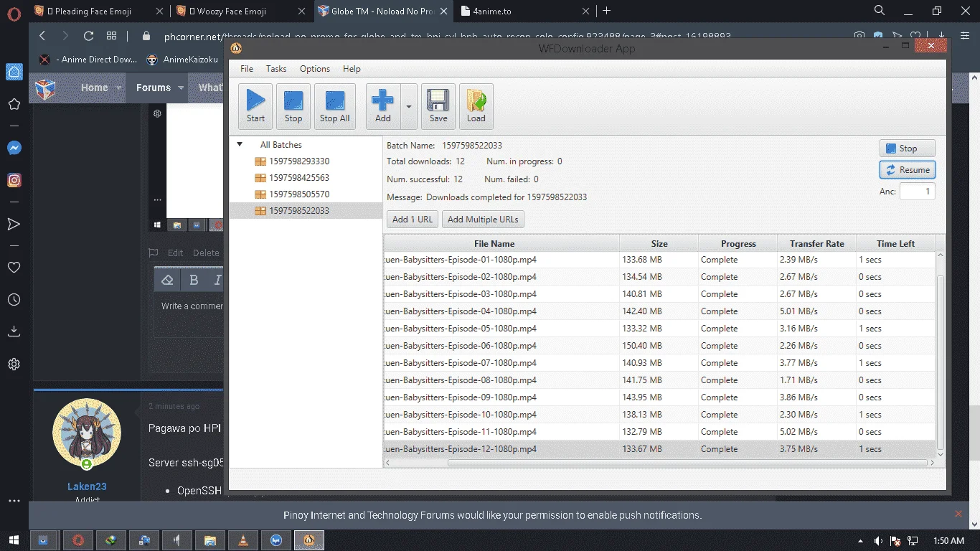Select the Episode-01-1080p.mp4 row
Image resolution: width=980 pixels, height=551 pixels.
[660, 260]
